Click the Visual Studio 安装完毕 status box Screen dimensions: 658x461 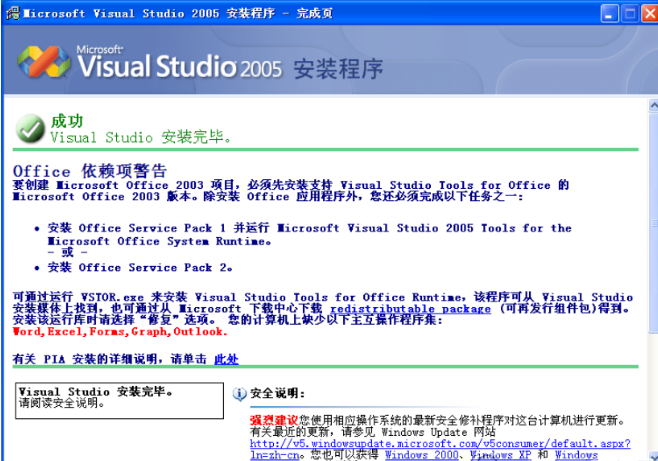pos(119,400)
